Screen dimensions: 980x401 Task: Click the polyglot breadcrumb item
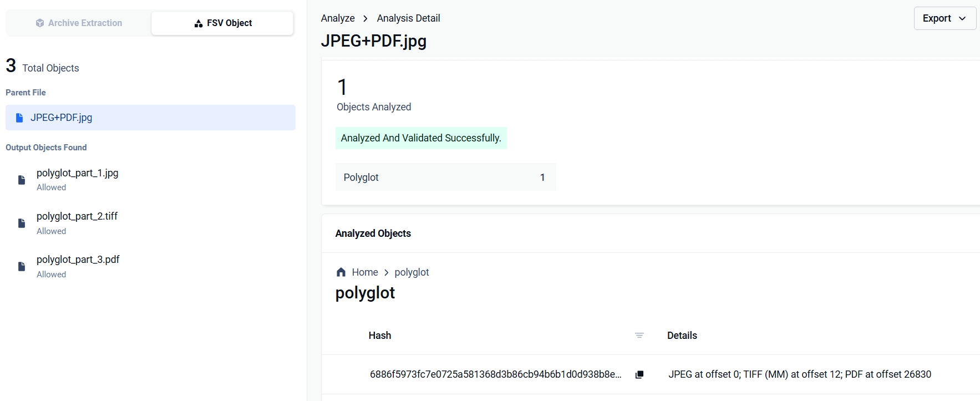[x=412, y=272]
